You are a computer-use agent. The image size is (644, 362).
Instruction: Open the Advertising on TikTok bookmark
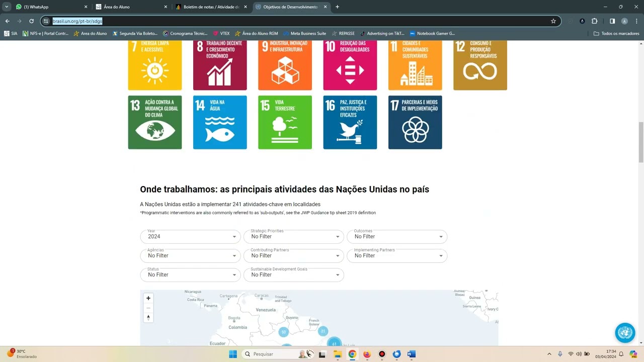pos(382,33)
